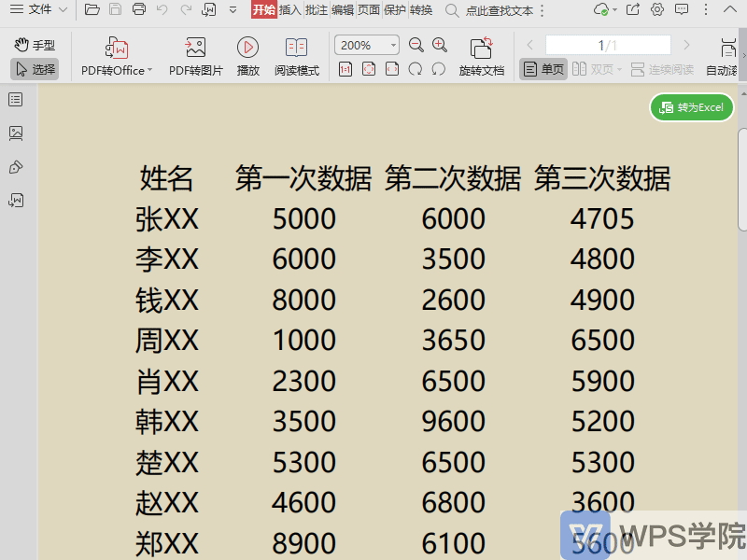Click the zoom out magnifier

[416, 45]
